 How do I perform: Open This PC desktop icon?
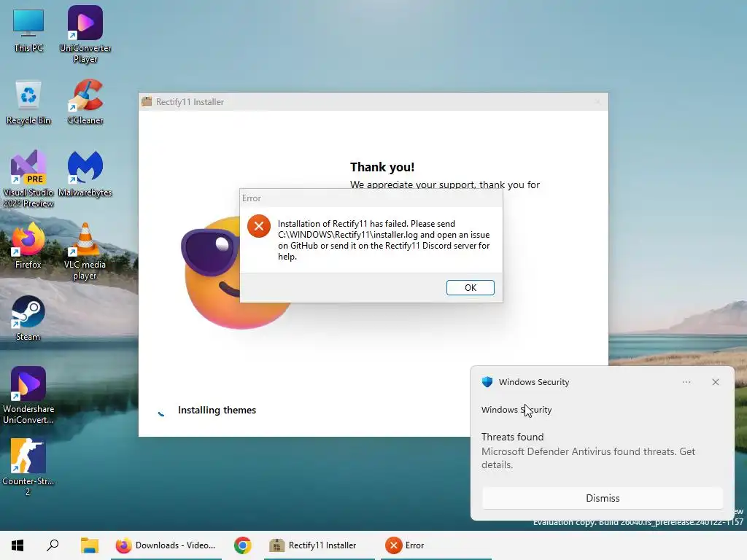point(28,31)
